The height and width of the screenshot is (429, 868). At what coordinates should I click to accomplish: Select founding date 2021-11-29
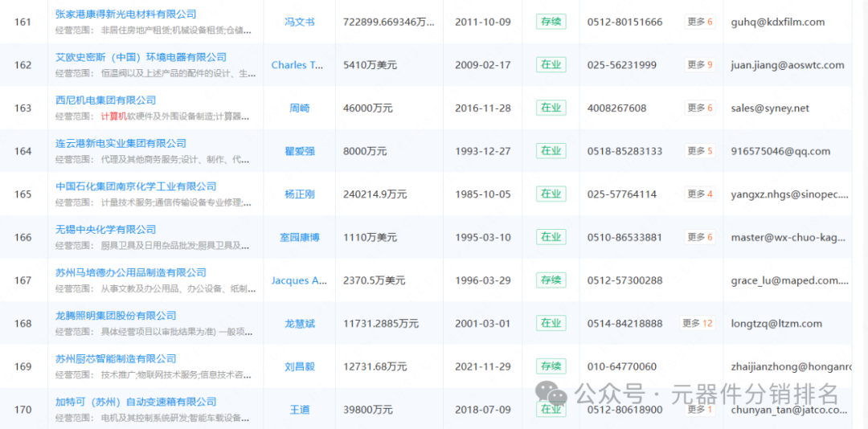click(x=483, y=366)
